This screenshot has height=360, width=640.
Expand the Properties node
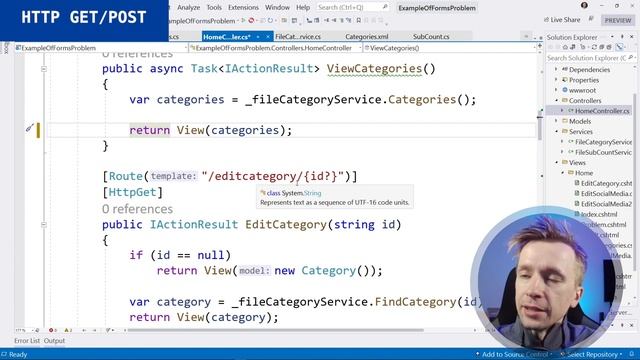pyautogui.click(x=556, y=80)
